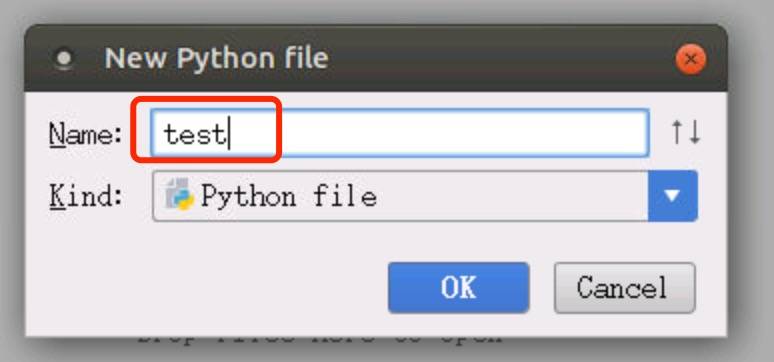Viewport: 774px width, 362px height.
Task: Click the Name: label
Action: [x=86, y=133]
